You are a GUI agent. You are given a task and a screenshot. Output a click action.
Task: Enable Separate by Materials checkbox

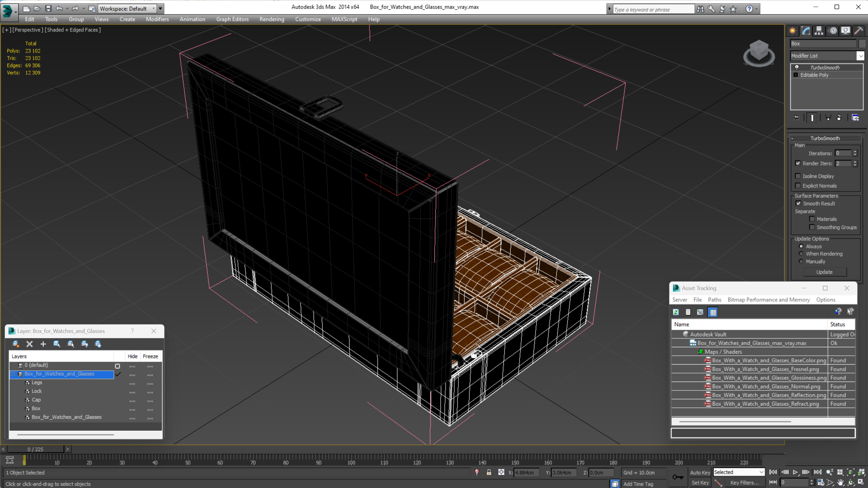pos(812,219)
